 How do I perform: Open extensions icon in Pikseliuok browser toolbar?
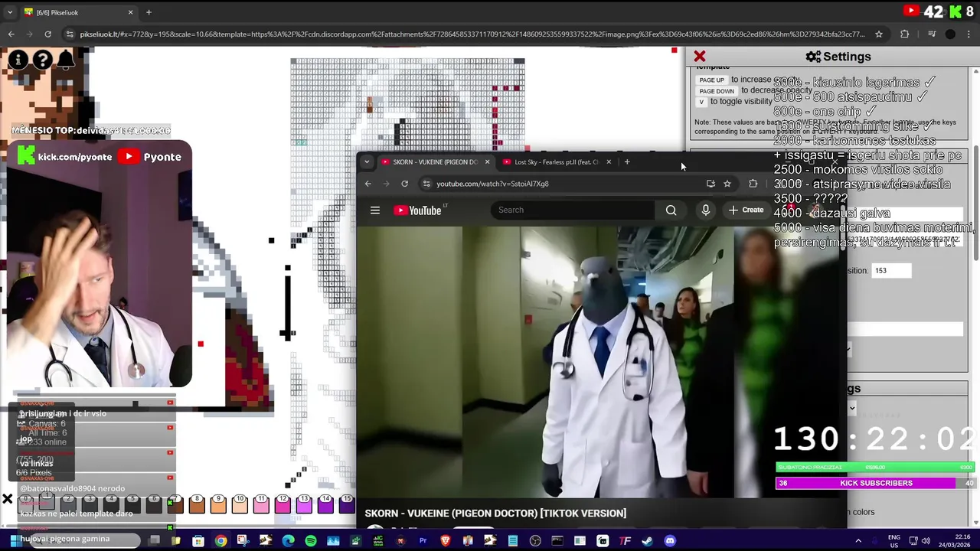(x=904, y=34)
